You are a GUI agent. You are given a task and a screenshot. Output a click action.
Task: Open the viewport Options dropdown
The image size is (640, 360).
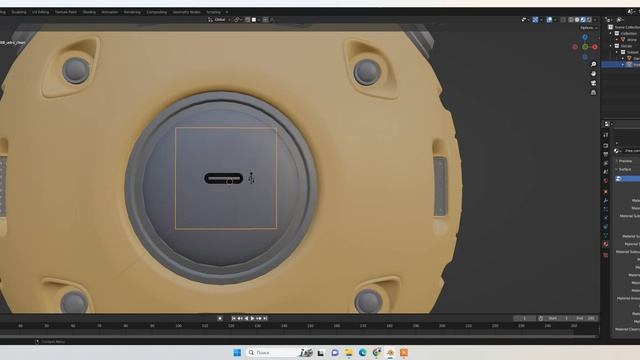point(589,28)
